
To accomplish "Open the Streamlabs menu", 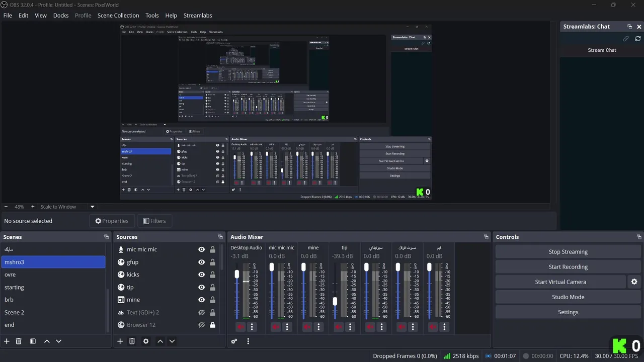I will pos(198,15).
